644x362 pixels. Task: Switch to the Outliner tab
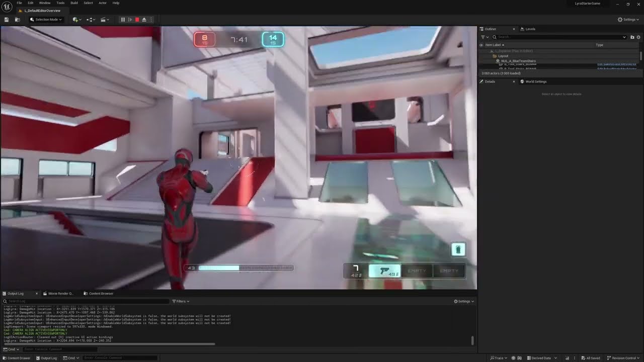(x=491, y=29)
